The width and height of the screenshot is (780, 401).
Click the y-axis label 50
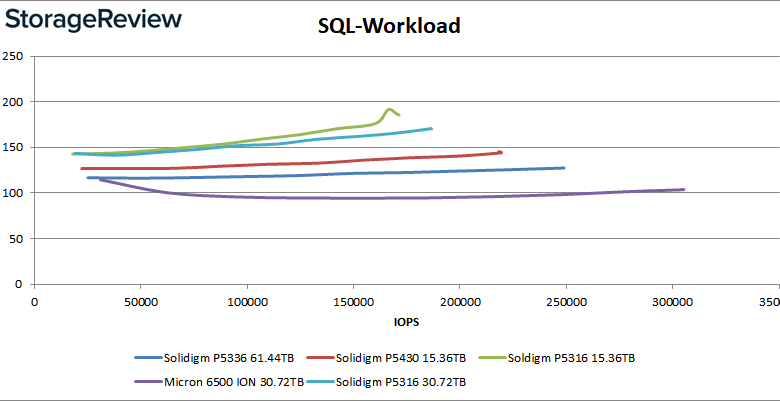(x=17, y=238)
